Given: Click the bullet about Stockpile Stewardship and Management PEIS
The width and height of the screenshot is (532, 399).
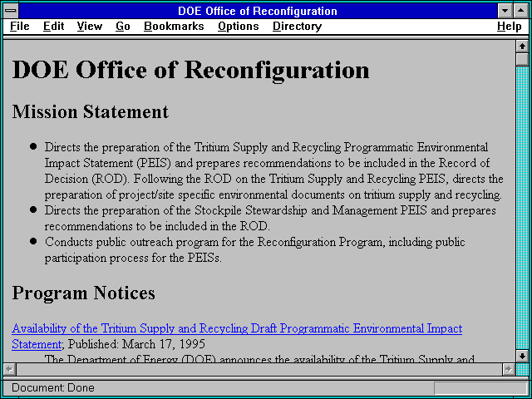Looking at the screenshot, I should click(270, 218).
